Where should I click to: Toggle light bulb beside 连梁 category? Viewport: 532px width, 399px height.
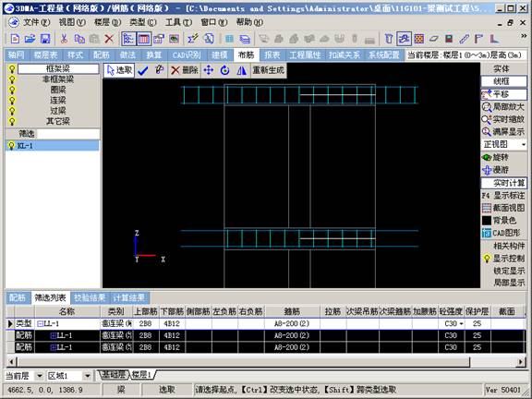pos(12,101)
